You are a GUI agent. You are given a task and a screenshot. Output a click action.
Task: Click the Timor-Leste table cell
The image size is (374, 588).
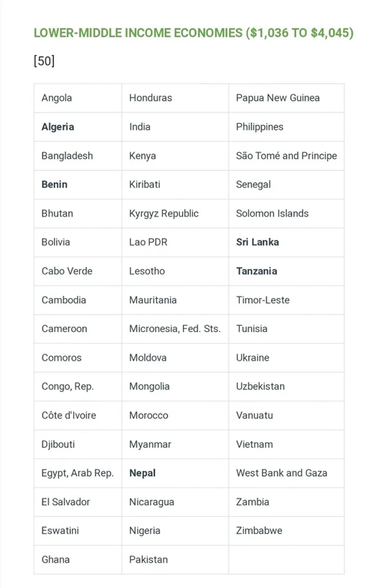click(x=263, y=300)
